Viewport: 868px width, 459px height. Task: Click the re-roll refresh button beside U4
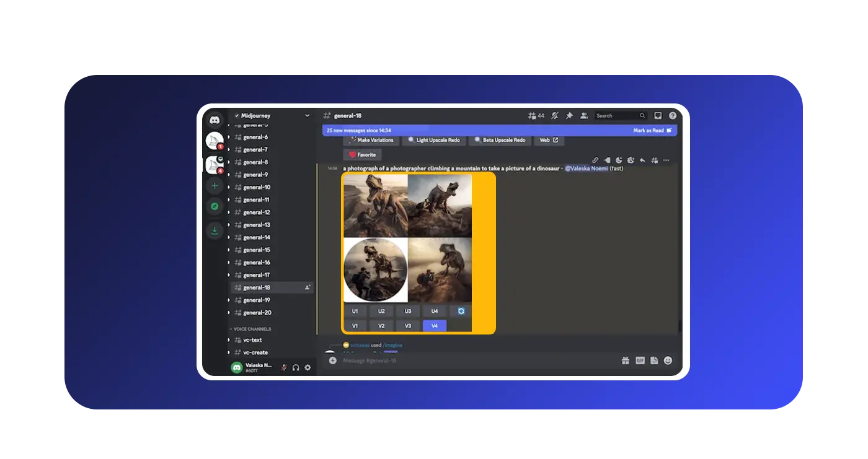(x=461, y=311)
